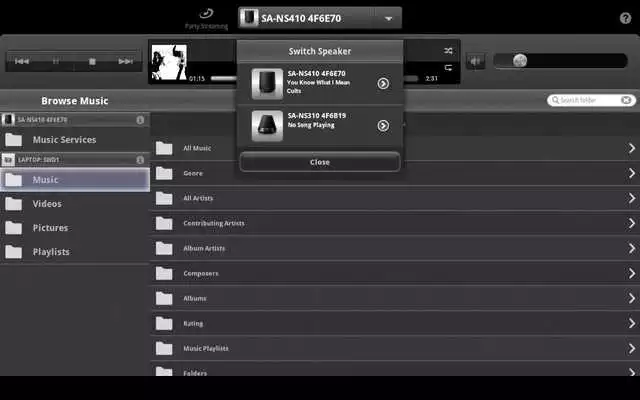Click the volume slider knob

click(520, 61)
